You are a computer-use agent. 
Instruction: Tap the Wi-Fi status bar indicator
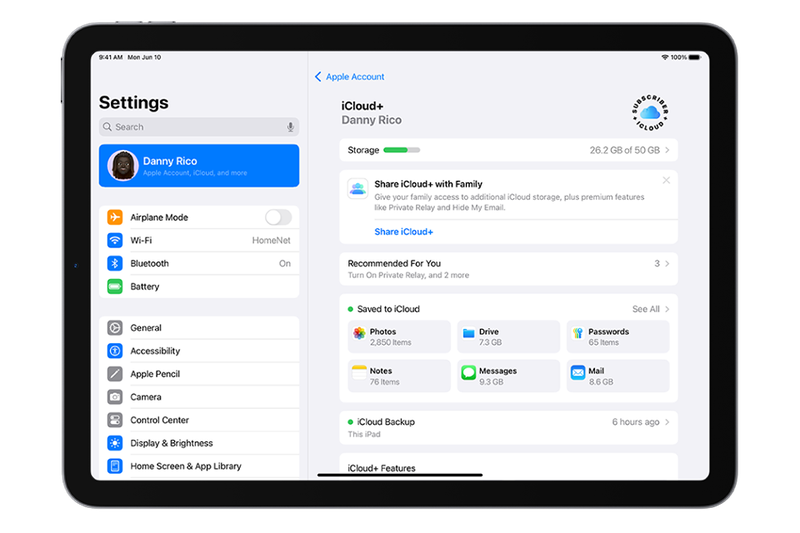click(665, 57)
